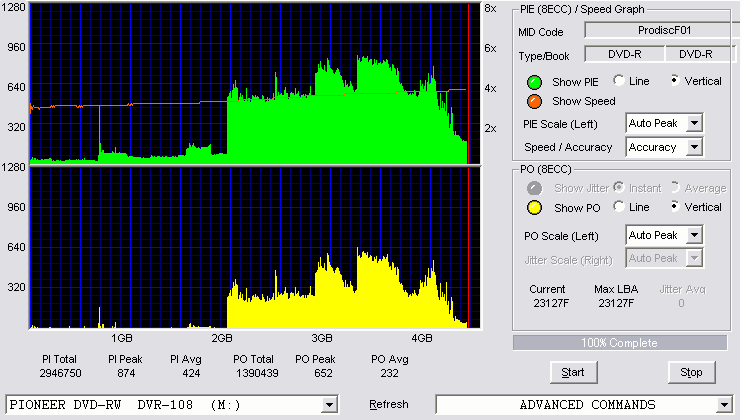Viewport: 742px width, 420px height.
Task: Click the first DVD-R Type field
Action: click(x=625, y=54)
